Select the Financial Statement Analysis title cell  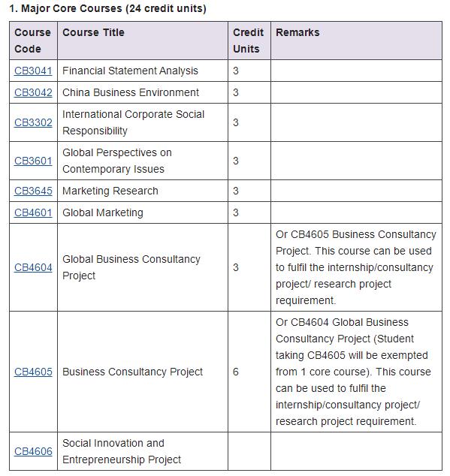[x=143, y=71]
